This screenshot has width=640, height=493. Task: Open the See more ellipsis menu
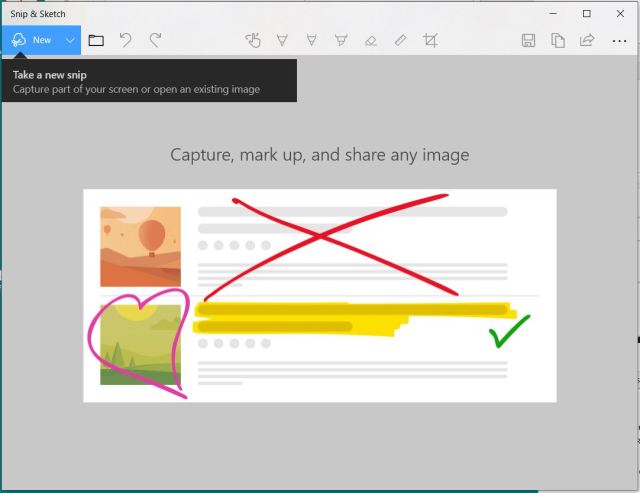coord(619,40)
